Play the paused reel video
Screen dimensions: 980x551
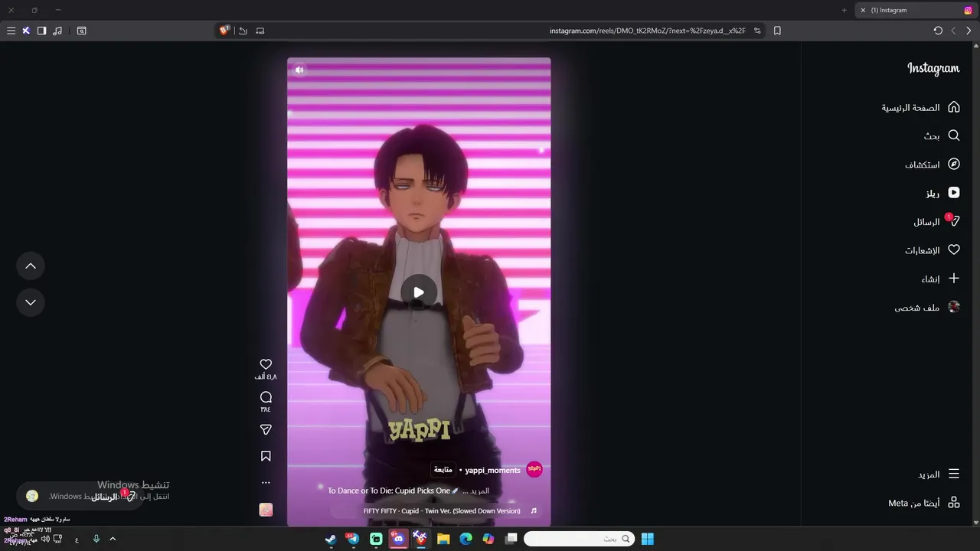tap(419, 292)
